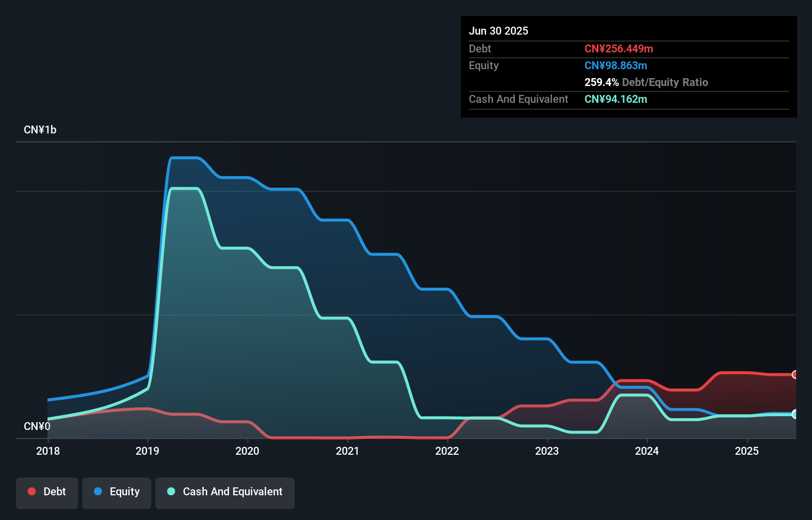Click the blue Equity dot in the legend
The height and width of the screenshot is (520, 812).
point(98,491)
